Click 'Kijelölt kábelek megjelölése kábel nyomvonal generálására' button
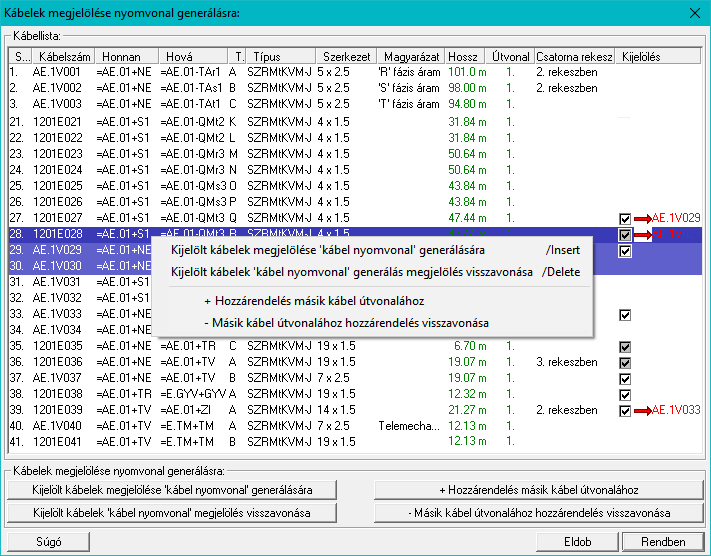The height and width of the screenshot is (556, 711). coord(172,490)
